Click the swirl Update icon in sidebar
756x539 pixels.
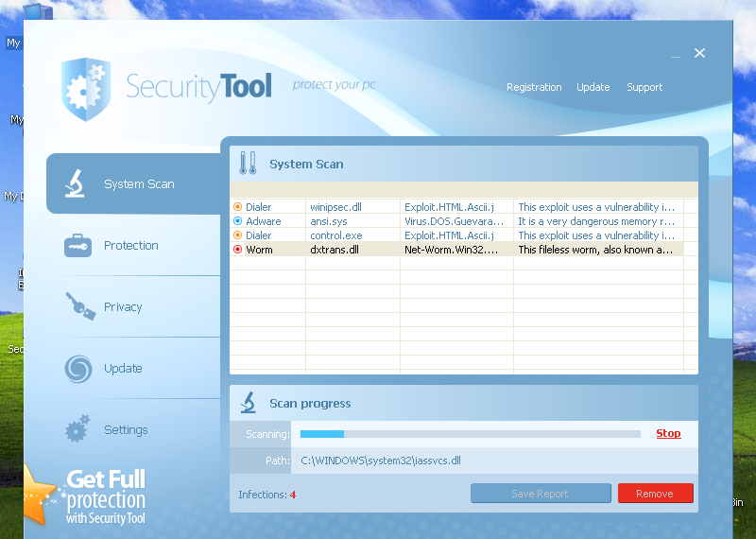pyautogui.click(x=78, y=369)
